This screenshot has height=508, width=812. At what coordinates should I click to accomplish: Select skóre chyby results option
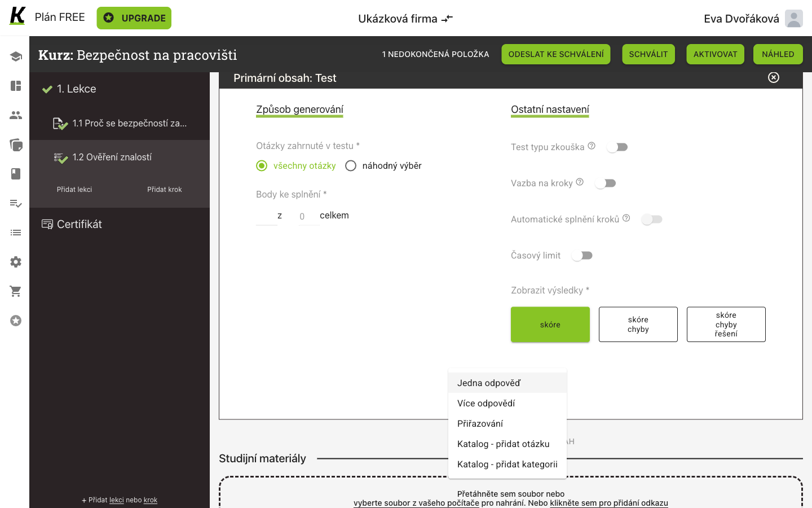[638, 325]
